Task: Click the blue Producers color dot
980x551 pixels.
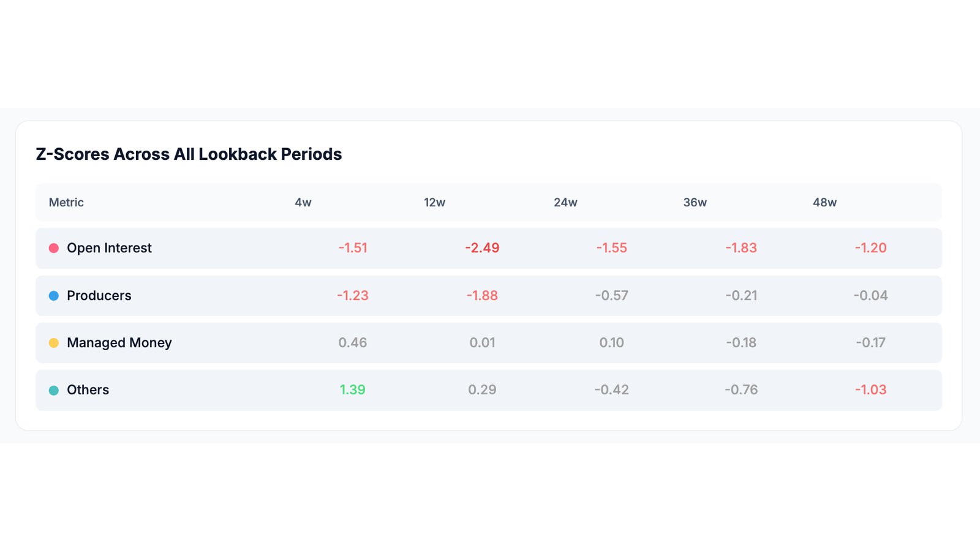Action: [x=54, y=296]
